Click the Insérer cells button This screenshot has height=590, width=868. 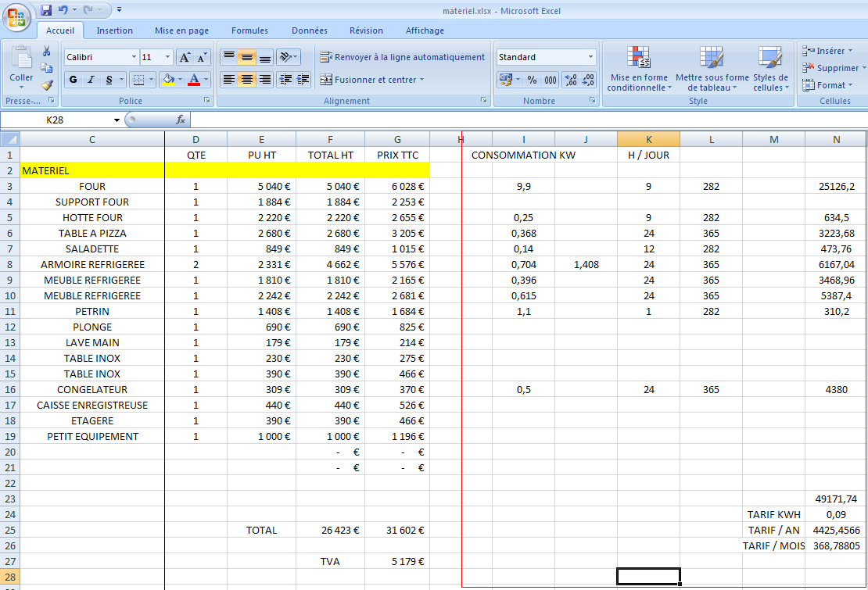point(824,51)
